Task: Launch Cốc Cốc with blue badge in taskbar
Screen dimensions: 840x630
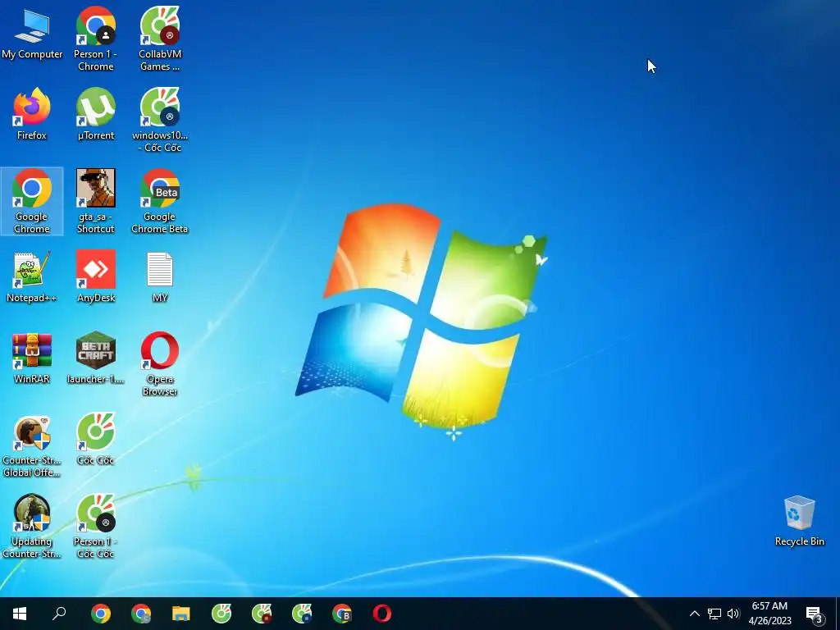Action: click(x=302, y=614)
